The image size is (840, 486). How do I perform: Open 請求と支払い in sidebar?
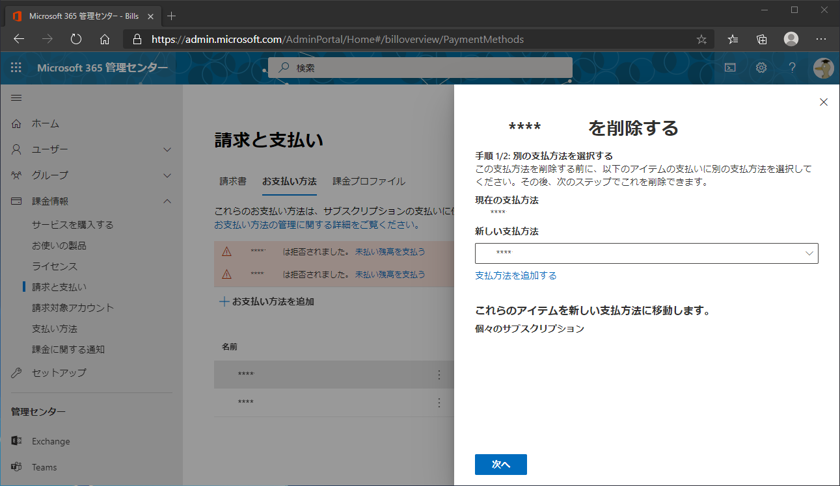[59, 287]
